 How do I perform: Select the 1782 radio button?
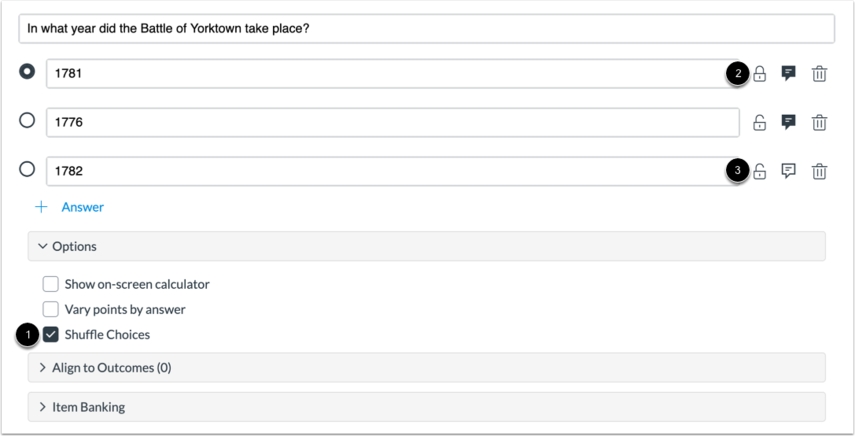click(x=27, y=170)
